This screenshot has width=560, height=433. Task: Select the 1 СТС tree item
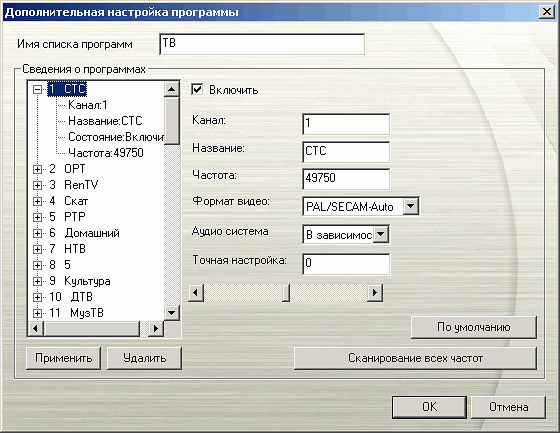67,89
